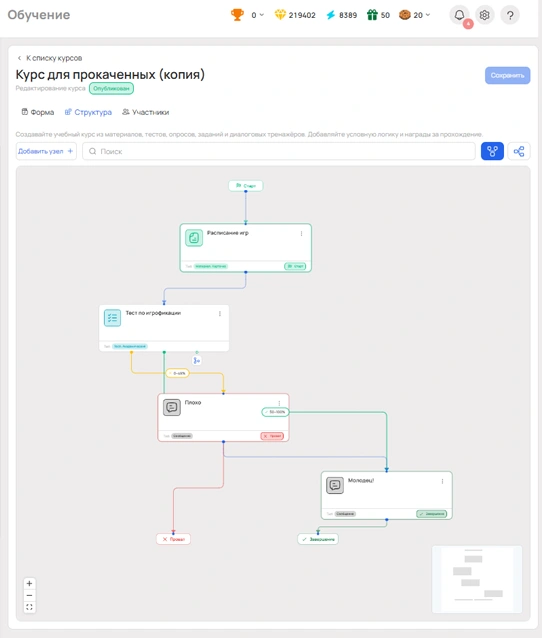This screenshot has height=638, width=542.
Task: Click the Тест по игрофикации node title
Action: pos(153,313)
